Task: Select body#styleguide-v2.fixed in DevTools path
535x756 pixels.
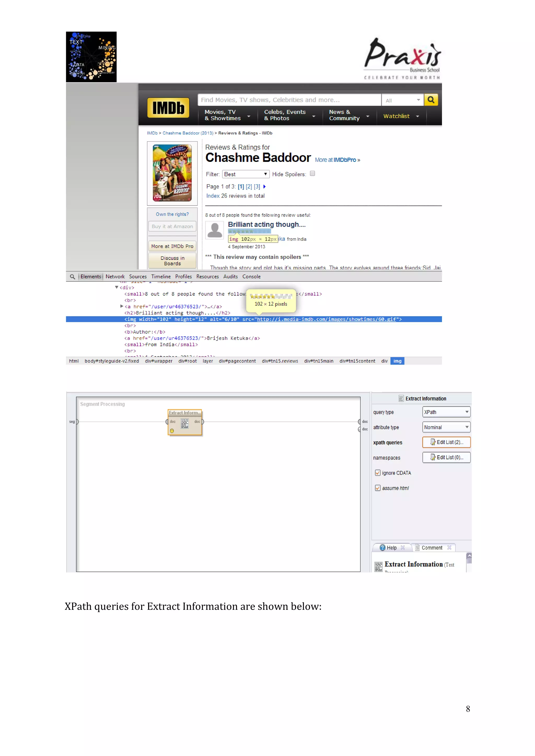Action: pyautogui.click(x=112, y=361)
